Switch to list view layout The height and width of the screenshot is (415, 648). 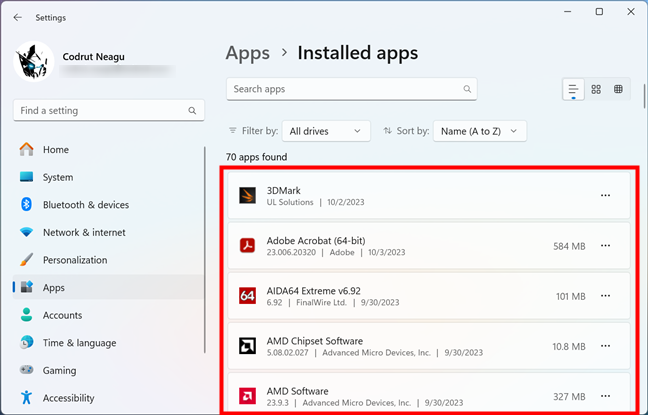(573, 89)
